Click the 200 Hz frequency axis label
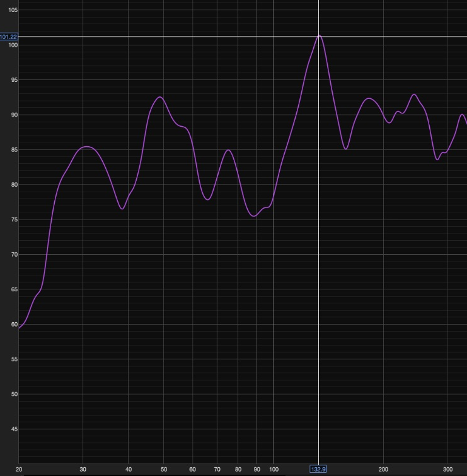The width and height of the screenshot is (467, 476). (x=383, y=469)
